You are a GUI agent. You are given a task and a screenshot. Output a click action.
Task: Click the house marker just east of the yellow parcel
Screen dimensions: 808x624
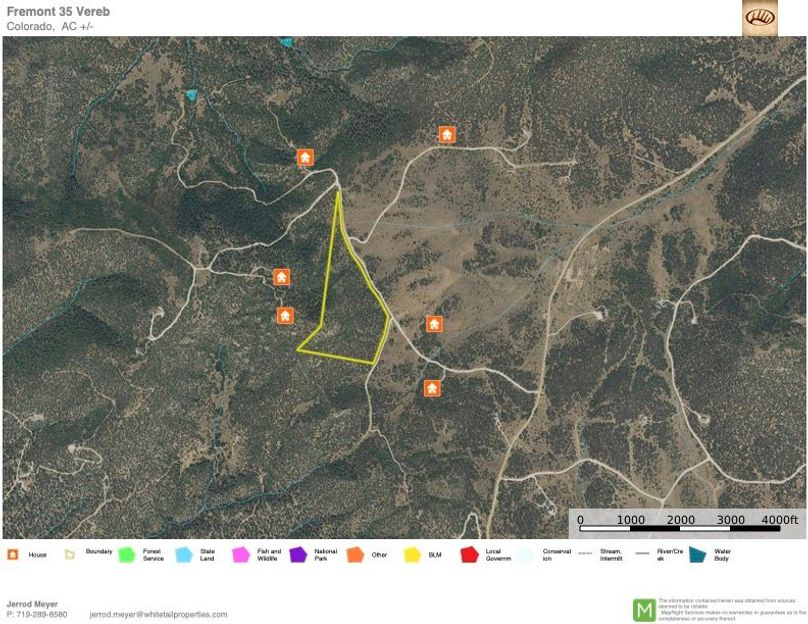[434, 324]
